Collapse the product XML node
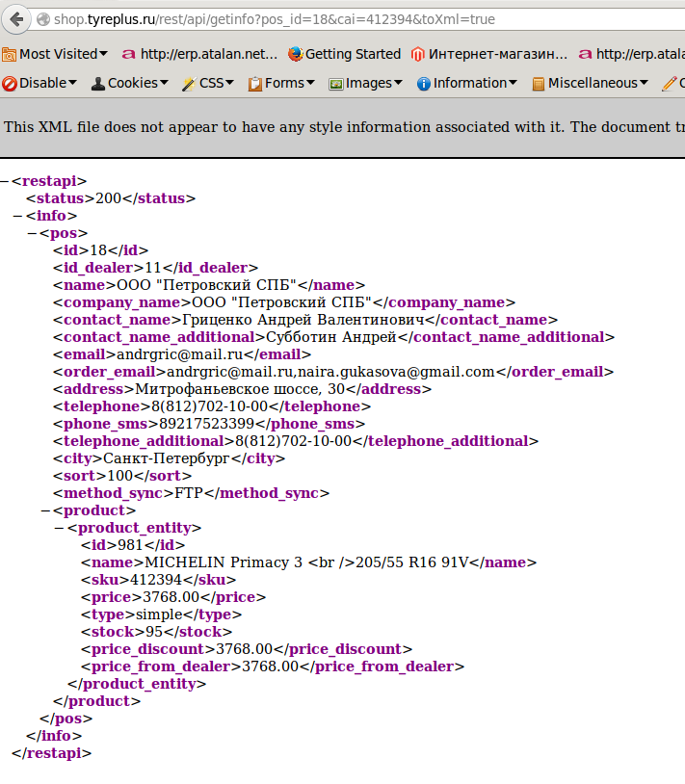Image resolution: width=685 pixels, height=784 pixels. (45, 511)
